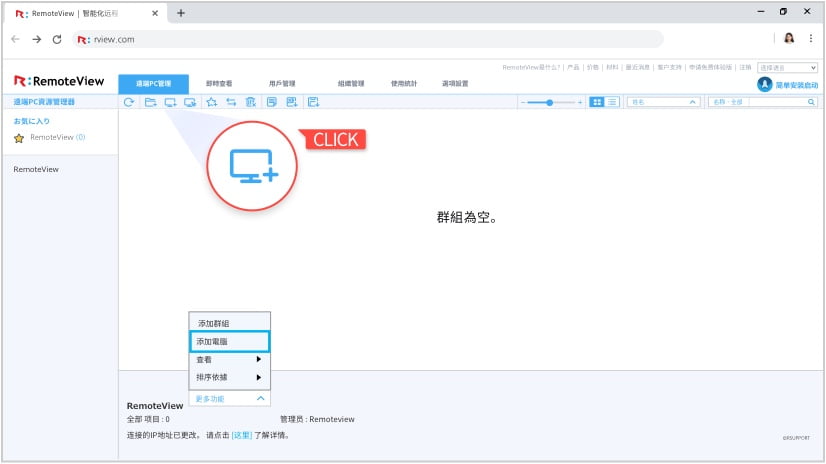Collapse the 更多功能 menu chevron
826x464 pixels.
coord(260,399)
